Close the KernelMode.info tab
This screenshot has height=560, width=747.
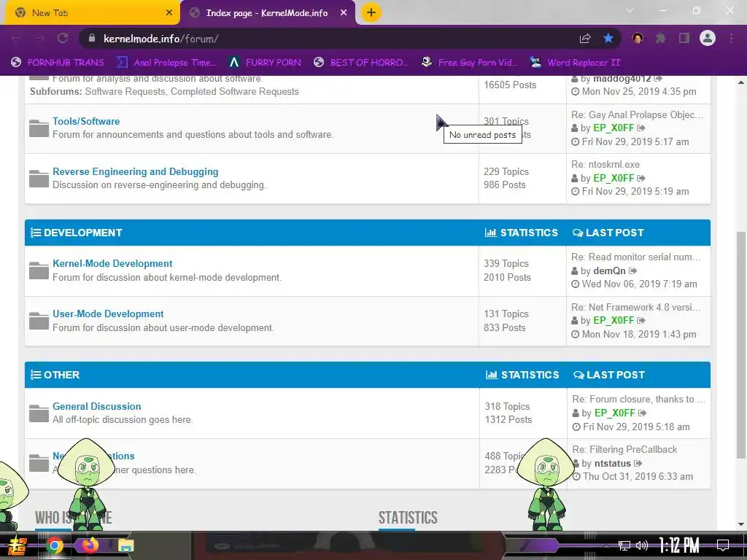click(x=344, y=13)
